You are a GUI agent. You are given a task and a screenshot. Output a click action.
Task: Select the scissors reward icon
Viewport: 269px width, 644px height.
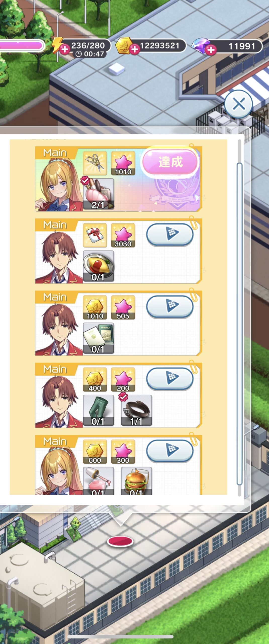pos(95,163)
